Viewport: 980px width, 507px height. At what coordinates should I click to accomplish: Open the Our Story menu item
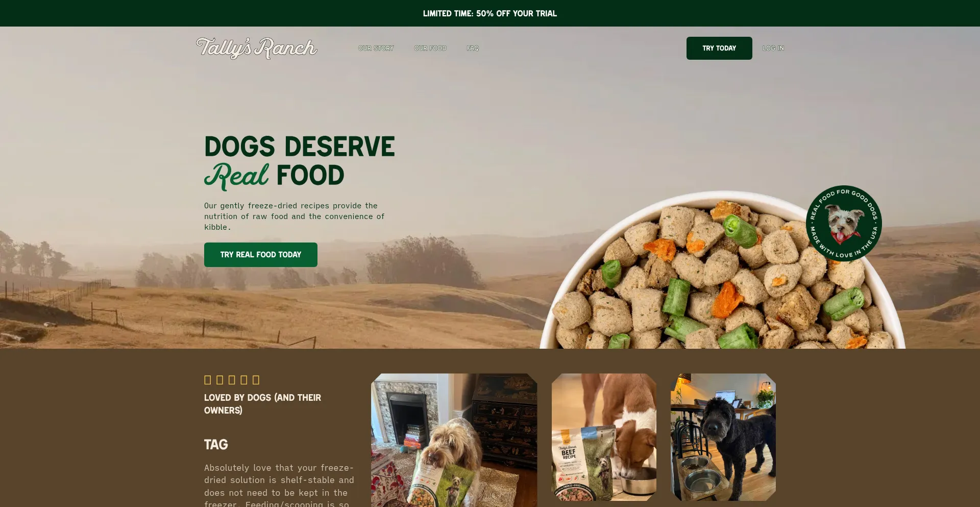click(376, 48)
